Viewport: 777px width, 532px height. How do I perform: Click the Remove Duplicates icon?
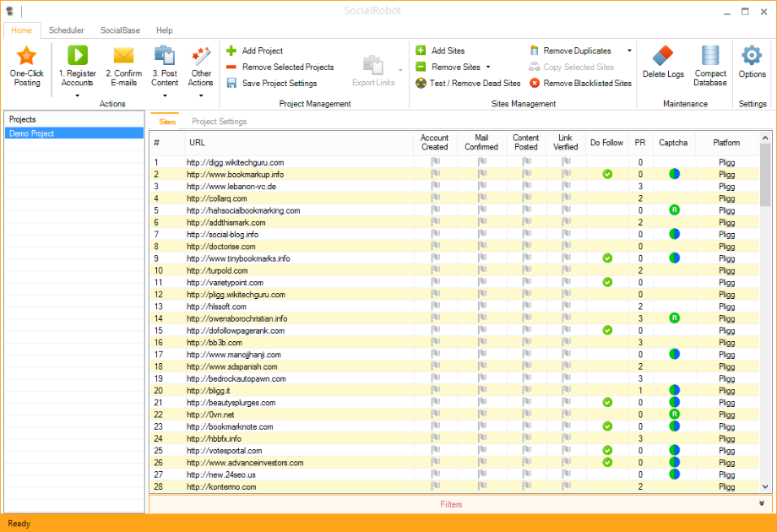click(534, 51)
